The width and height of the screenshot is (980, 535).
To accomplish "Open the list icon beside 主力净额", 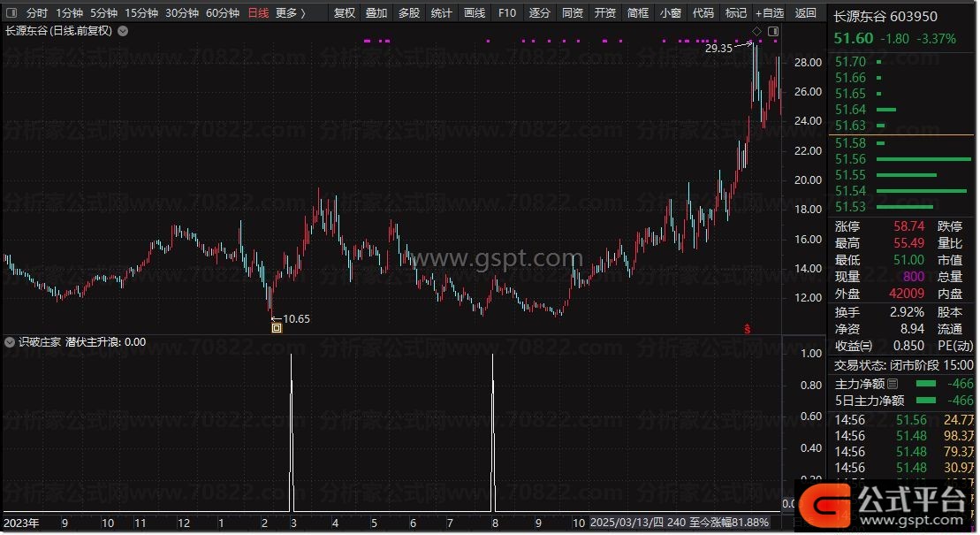I will [892, 384].
